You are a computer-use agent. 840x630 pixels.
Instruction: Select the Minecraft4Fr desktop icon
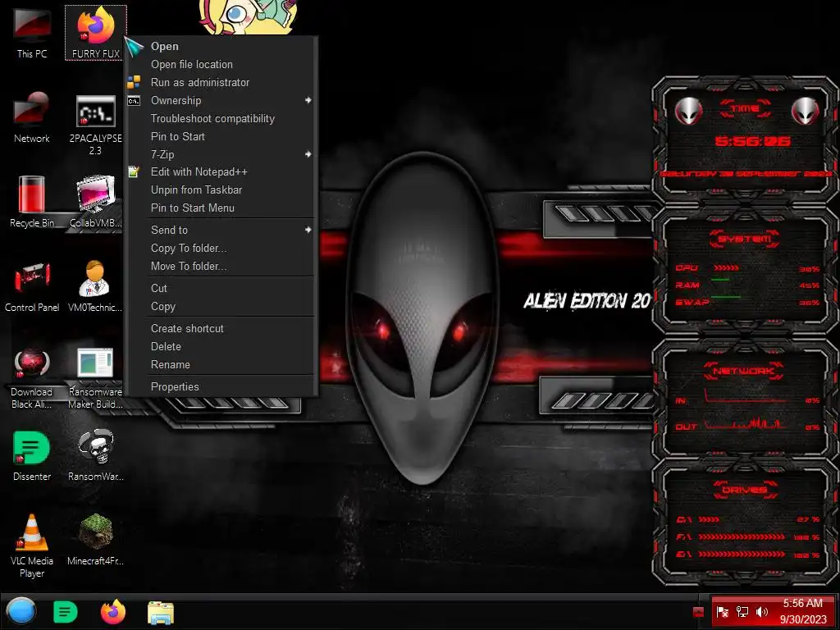click(x=95, y=540)
